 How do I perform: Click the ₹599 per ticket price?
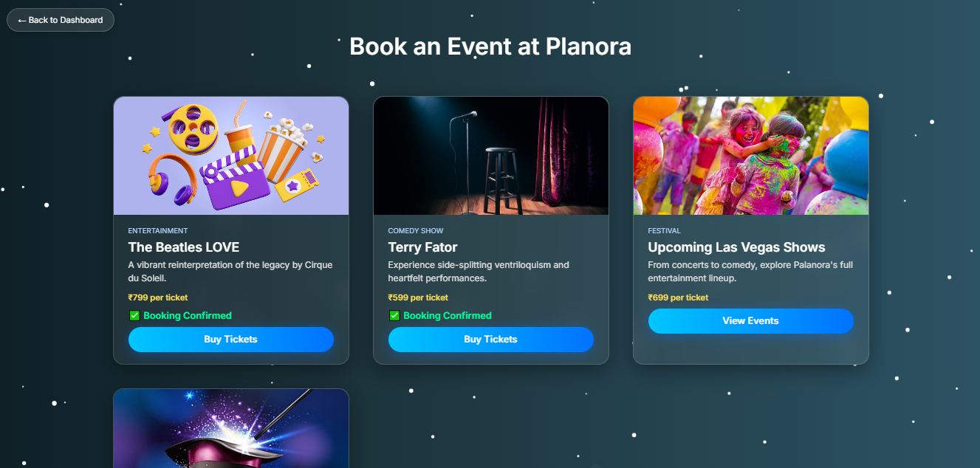(x=418, y=298)
